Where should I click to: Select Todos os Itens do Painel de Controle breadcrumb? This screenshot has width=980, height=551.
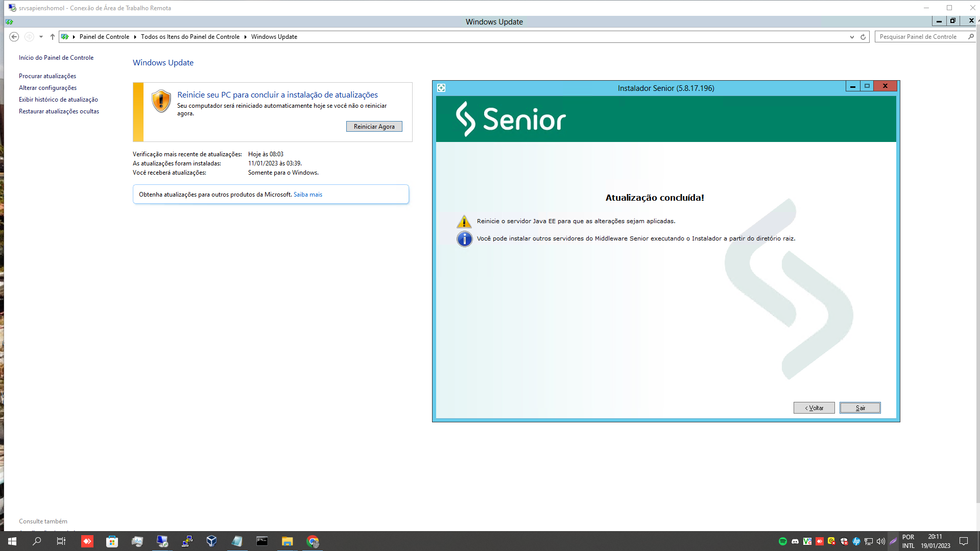190,37
